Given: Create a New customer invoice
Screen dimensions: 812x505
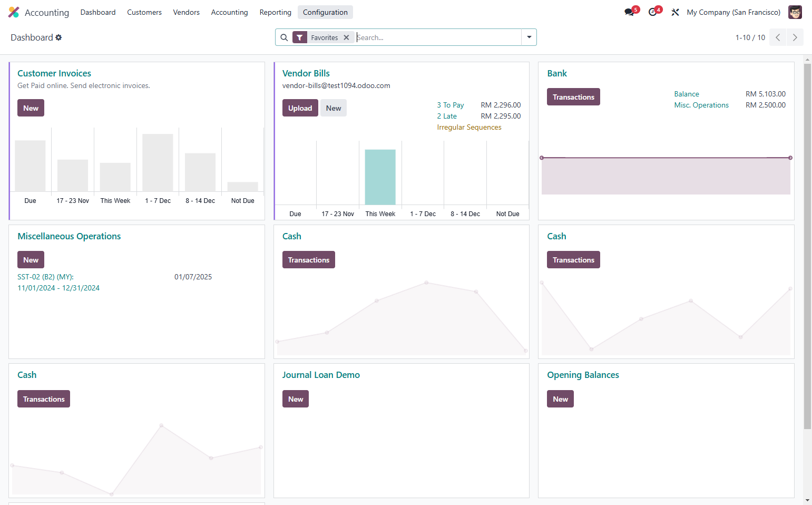Looking at the screenshot, I should 31,108.
